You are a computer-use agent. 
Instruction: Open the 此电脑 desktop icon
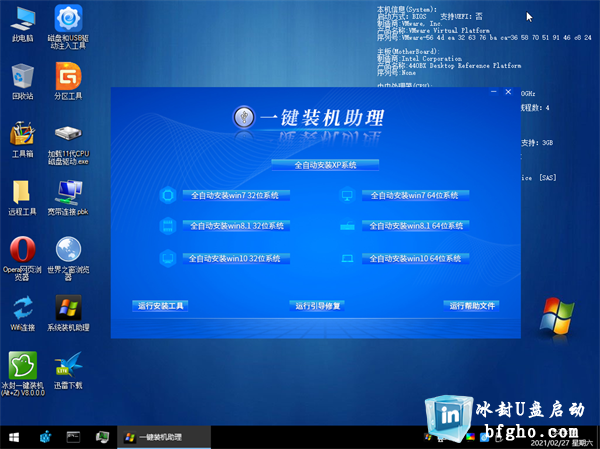click(x=23, y=24)
